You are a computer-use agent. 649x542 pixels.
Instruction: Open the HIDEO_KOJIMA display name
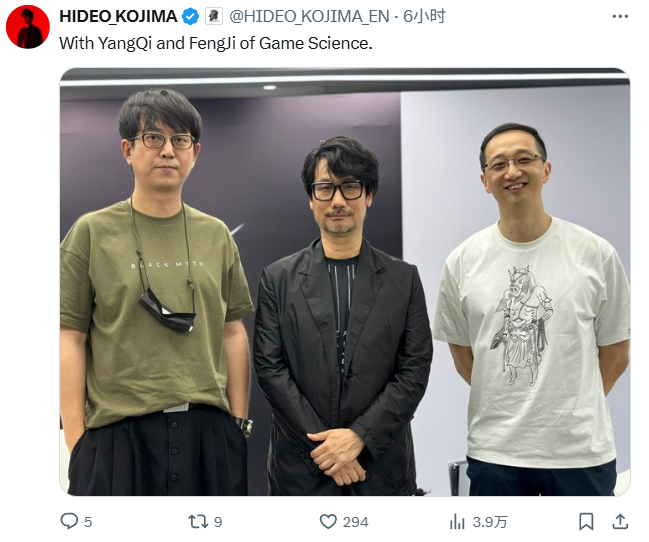click(x=118, y=17)
